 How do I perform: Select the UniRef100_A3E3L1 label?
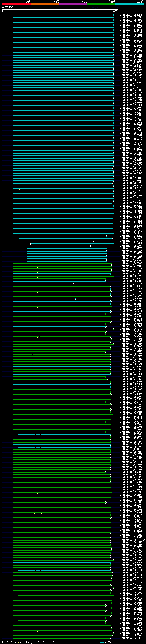click(x=131, y=638)
